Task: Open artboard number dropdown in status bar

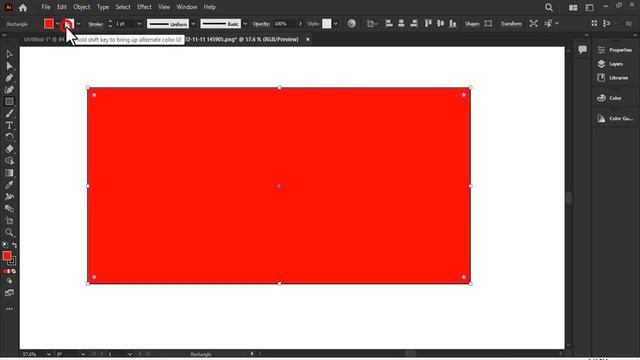Action: (129, 354)
